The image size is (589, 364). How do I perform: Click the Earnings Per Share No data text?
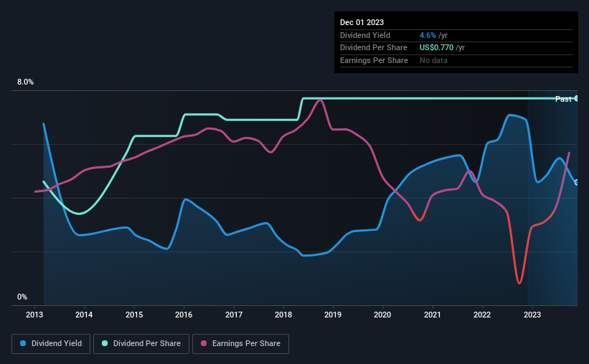[433, 60]
